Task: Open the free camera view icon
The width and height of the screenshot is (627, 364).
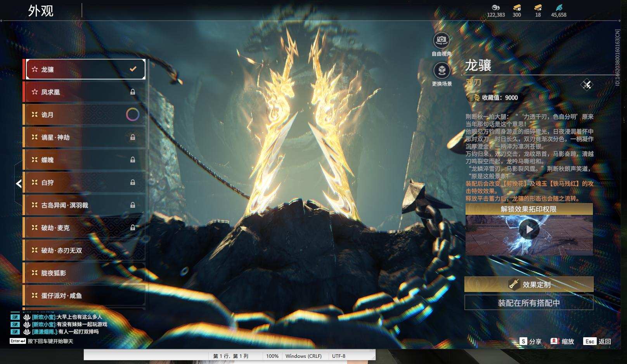Action: pos(442,40)
